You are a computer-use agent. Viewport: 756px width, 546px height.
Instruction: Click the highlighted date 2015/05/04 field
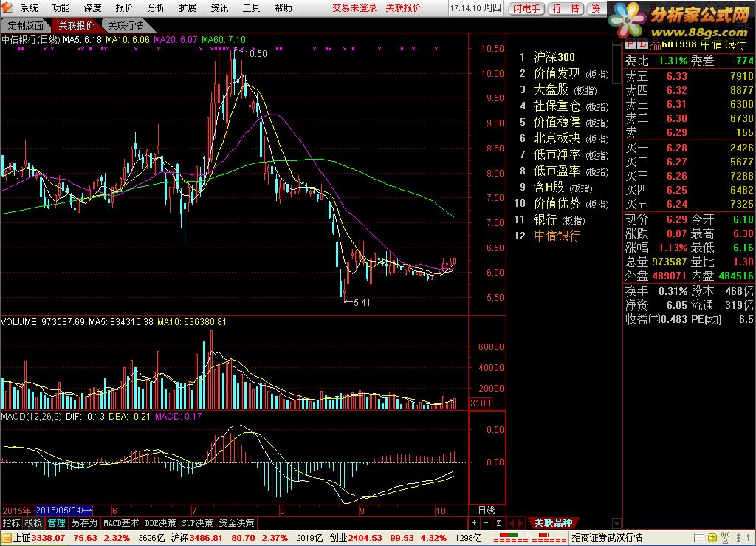click(63, 511)
